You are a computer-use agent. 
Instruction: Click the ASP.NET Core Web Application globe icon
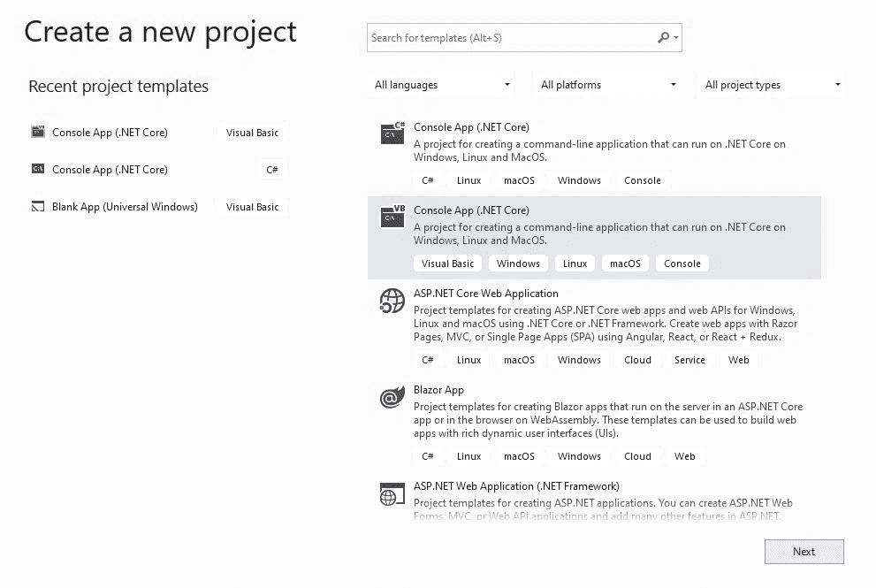(392, 301)
